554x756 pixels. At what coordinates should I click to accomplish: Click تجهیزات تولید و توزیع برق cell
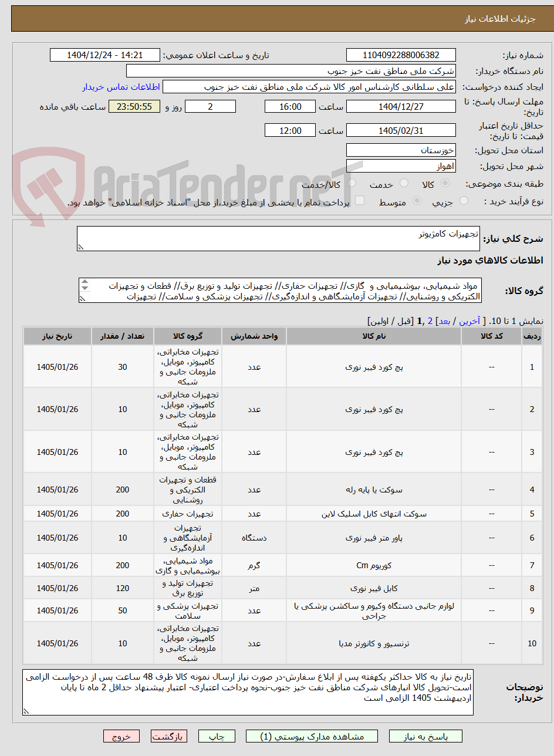(x=187, y=588)
